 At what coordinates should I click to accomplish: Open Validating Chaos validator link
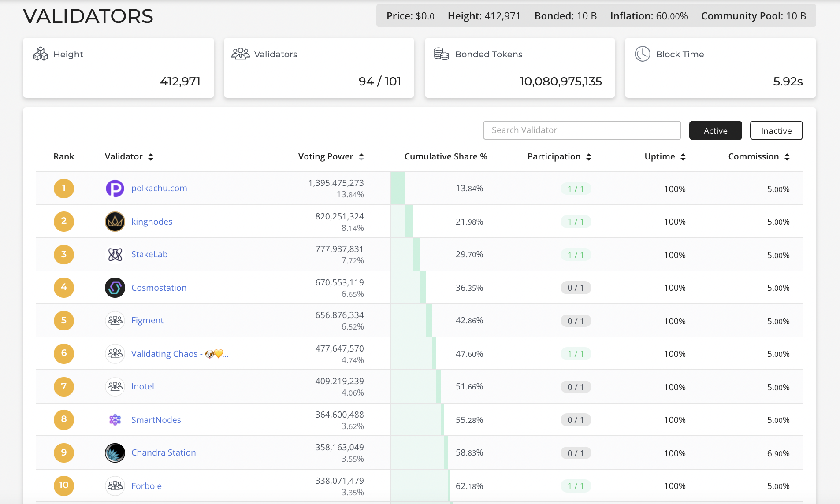[x=180, y=354]
